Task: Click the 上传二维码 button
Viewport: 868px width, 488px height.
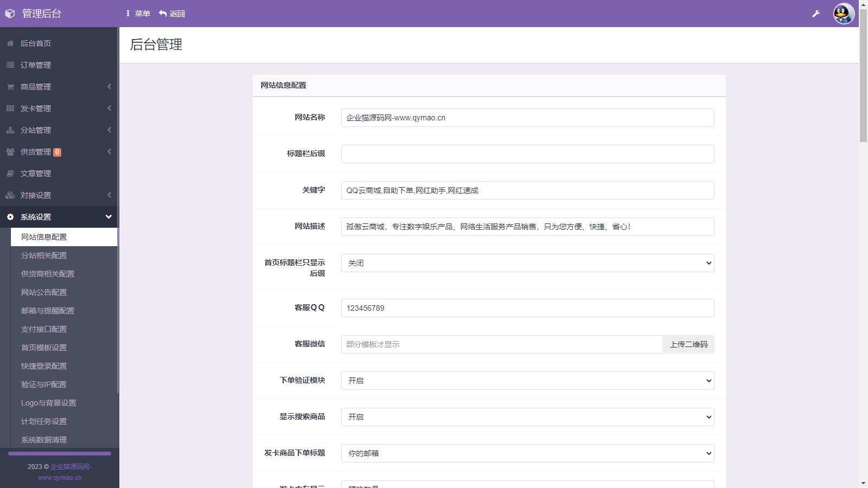Action: coord(688,344)
